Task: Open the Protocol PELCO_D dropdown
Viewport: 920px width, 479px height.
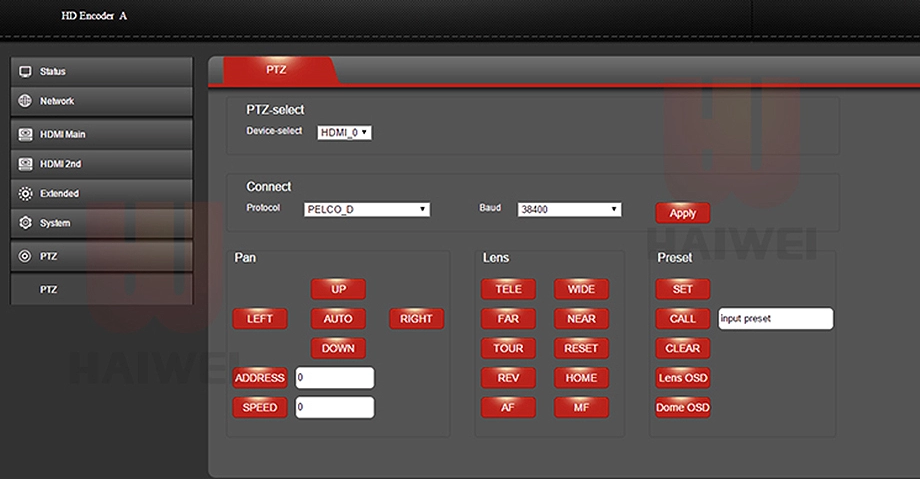Action: tap(366, 209)
